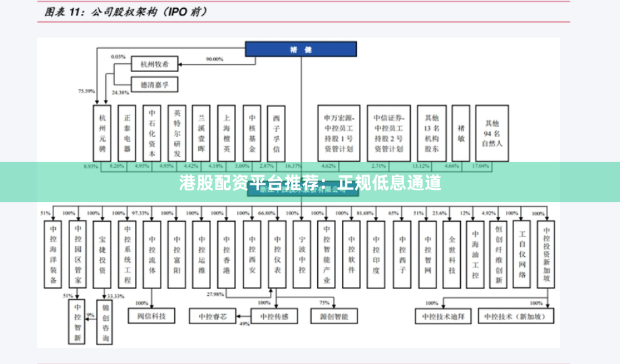The width and height of the screenshot is (620, 364).
Task: Click the 杭州牧希 box
Action: pos(154,64)
